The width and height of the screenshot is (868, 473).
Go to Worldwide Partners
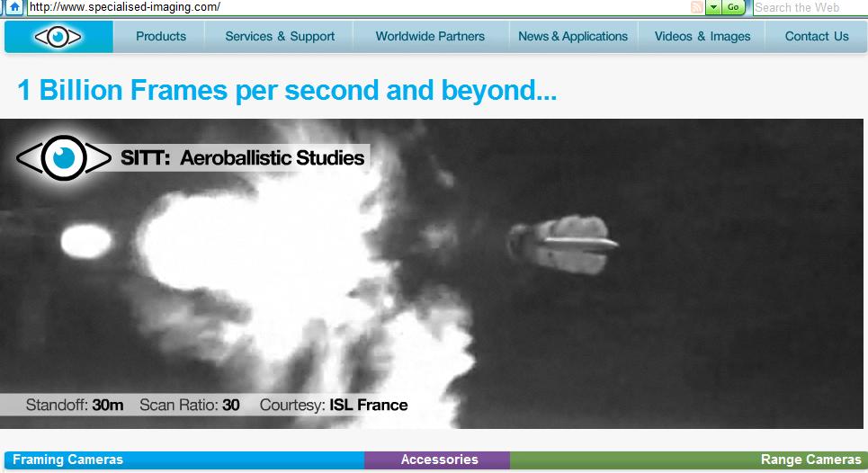tap(430, 37)
